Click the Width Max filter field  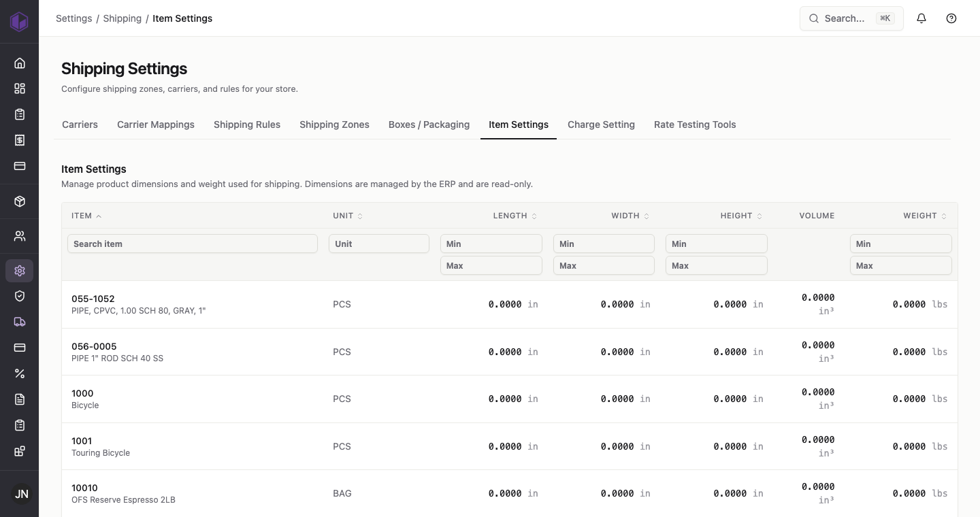(x=604, y=265)
